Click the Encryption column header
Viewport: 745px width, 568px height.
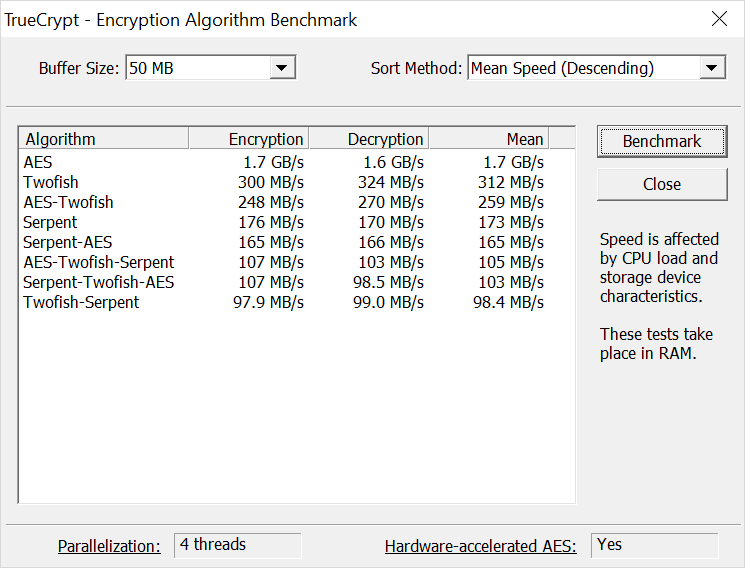click(x=249, y=139)
